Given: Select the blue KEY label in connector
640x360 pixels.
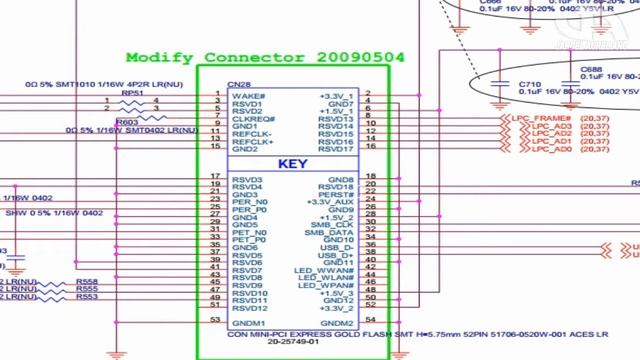Looking at the screenshot, I should point(293,164).
